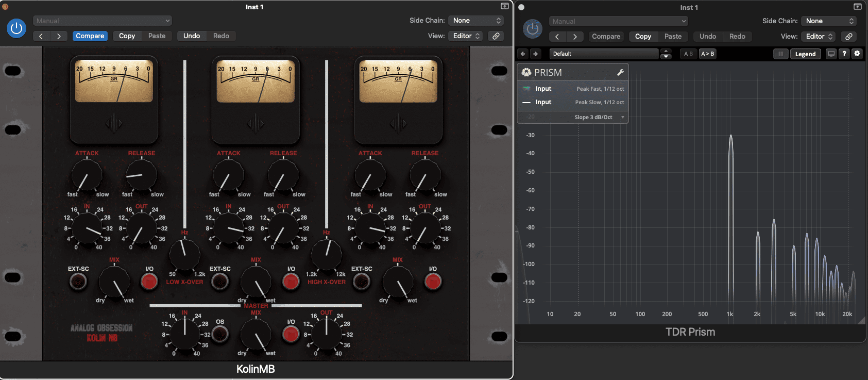
Task: Click the link icon in the KolinMB header
Action: click(496, 36)
